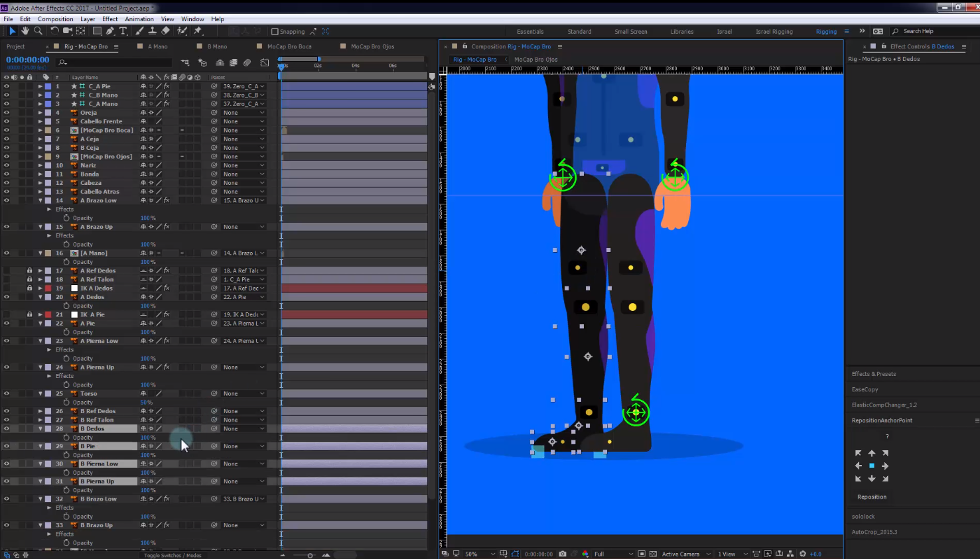980x559 pixels.
Task: Hide the Oreja layer with eye toggle
Action: [7, 113]
